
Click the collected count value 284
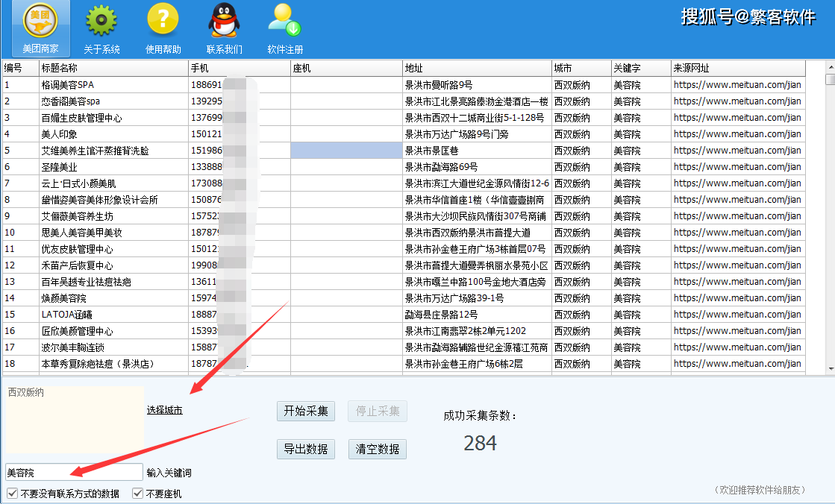tap(480, 443)
